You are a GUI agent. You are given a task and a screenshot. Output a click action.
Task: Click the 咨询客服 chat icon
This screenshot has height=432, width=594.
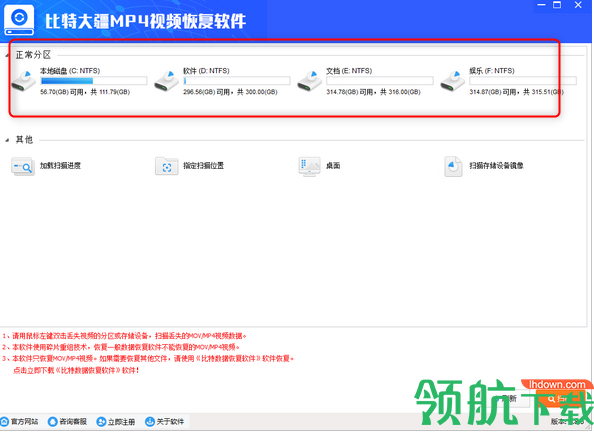53,421
